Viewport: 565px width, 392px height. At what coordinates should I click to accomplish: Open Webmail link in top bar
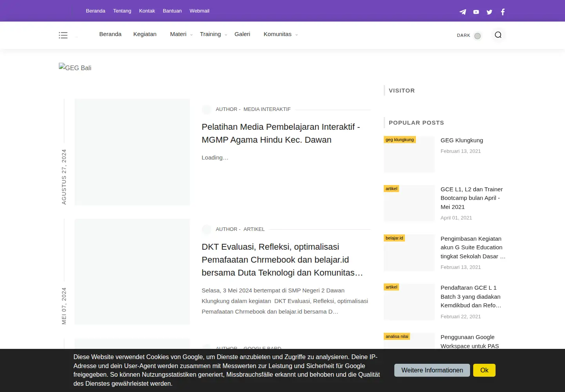(x=199, y=11)
